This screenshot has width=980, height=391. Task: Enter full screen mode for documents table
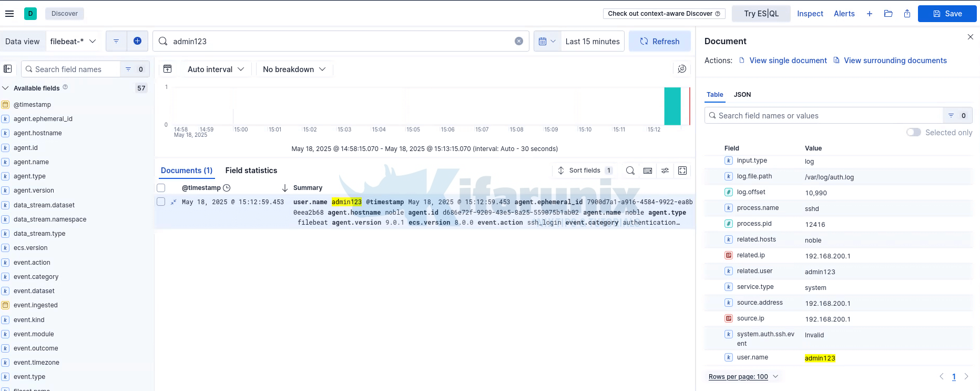(x=682, y=171)
